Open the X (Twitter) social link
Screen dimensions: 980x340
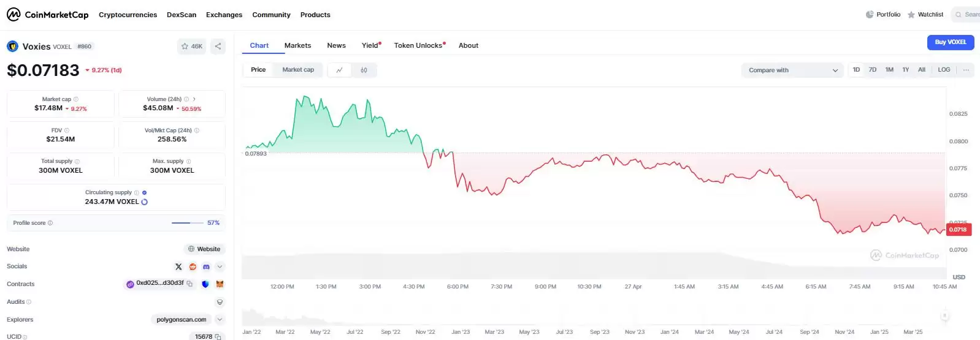[178, 266]
